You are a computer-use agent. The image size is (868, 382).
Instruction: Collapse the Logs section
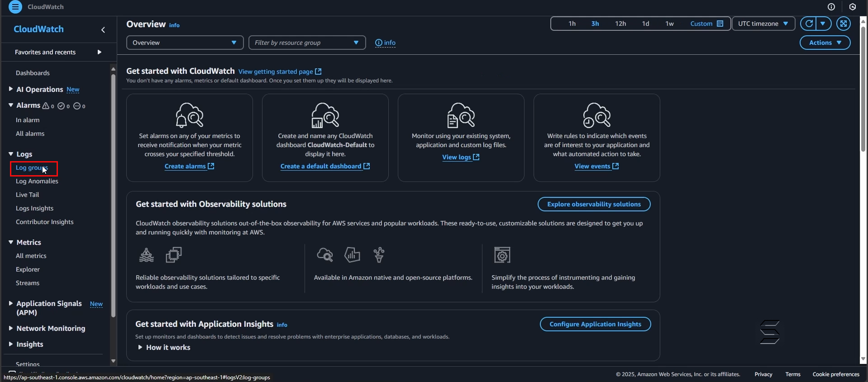tap(10, 154)
